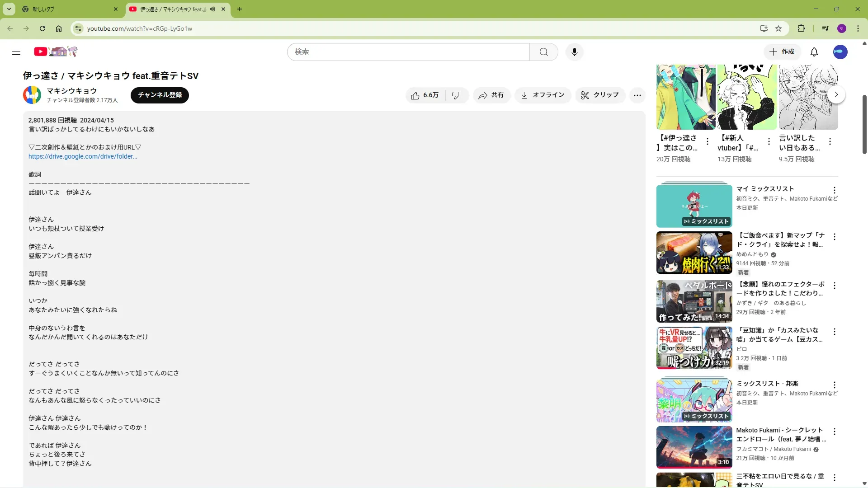Switch to the 新しいタブ browser tab

(x=68, y=9)
